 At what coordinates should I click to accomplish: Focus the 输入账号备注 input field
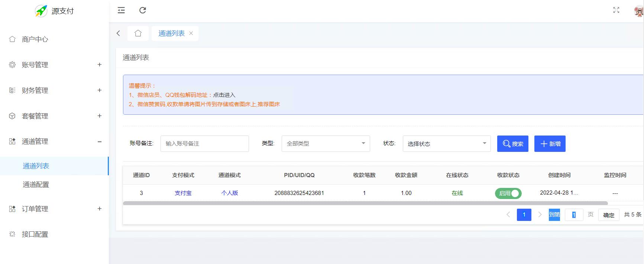click(x=204, y=144)
